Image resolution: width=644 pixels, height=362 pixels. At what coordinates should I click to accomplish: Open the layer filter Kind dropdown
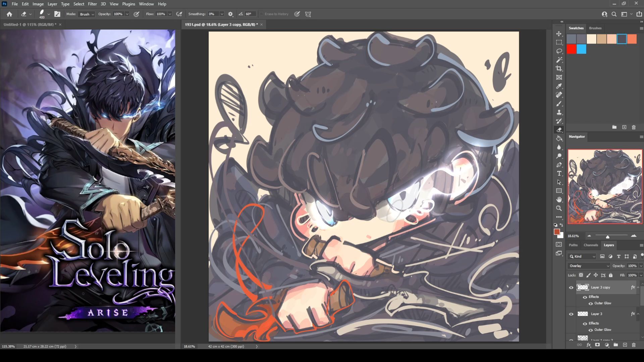582,256
